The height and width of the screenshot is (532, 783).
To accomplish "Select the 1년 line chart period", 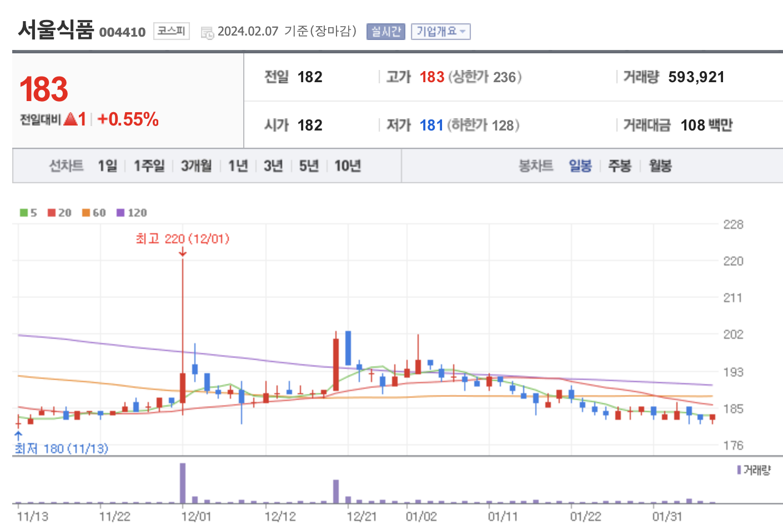I will pos(238,165).
